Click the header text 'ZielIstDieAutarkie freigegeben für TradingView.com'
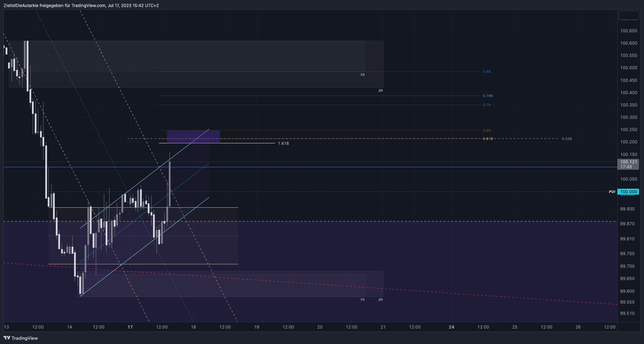The image size is (644, 344). tap(54, 6)
